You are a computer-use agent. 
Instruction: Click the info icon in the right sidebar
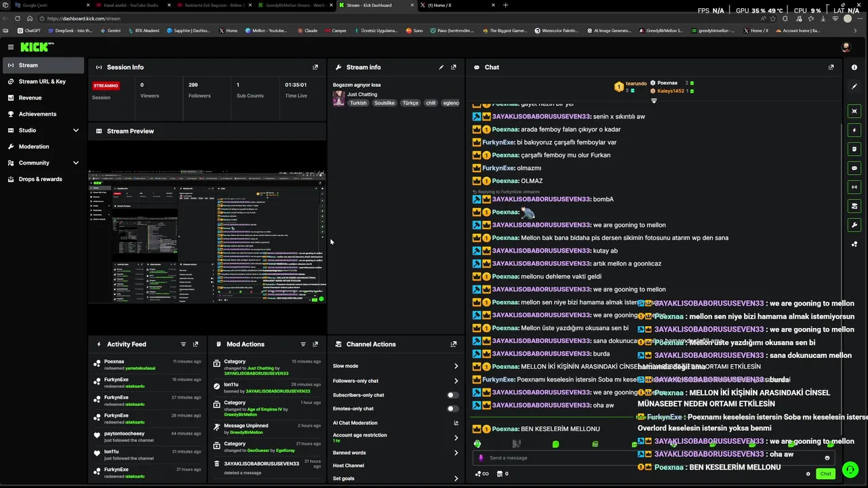(x=854, y=67)
